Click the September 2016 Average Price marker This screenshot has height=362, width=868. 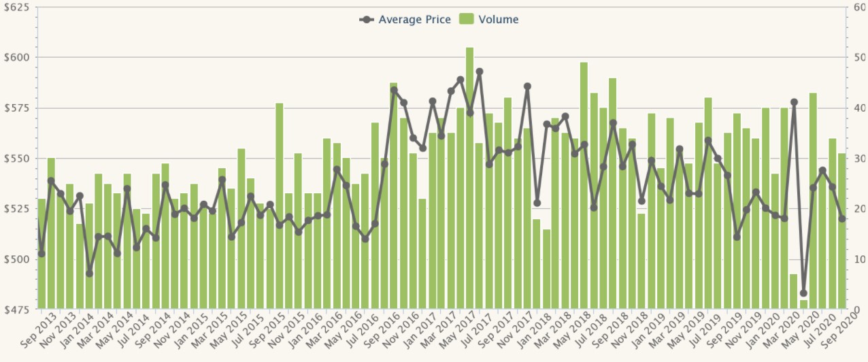coord(394,90)
